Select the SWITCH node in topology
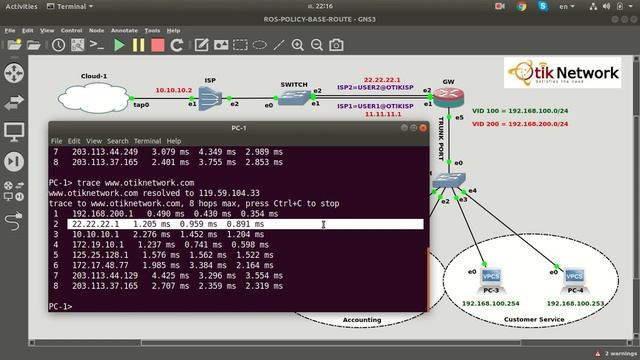 (294, 98)
